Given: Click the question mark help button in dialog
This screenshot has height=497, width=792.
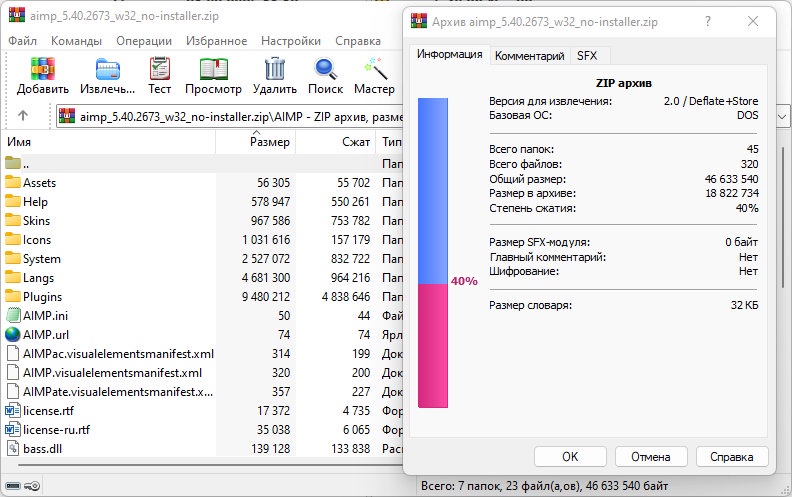Looking at the screenshot, I should [708, 21].
